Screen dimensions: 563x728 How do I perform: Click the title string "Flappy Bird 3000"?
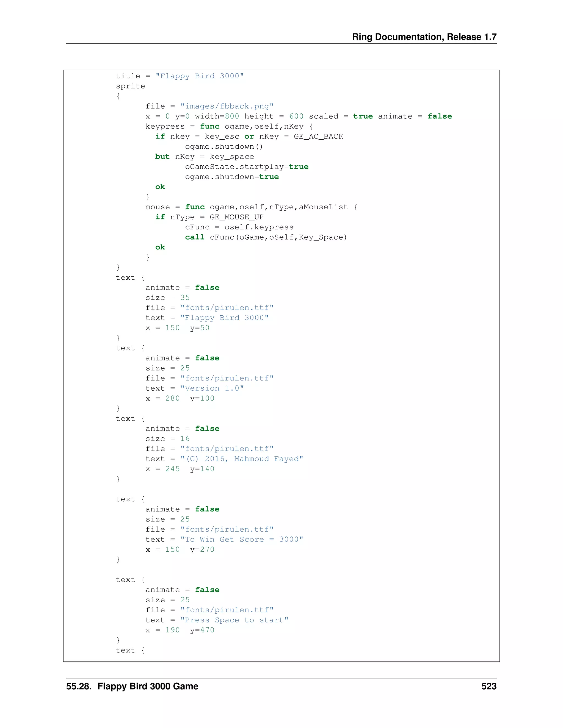pos(200,76)
